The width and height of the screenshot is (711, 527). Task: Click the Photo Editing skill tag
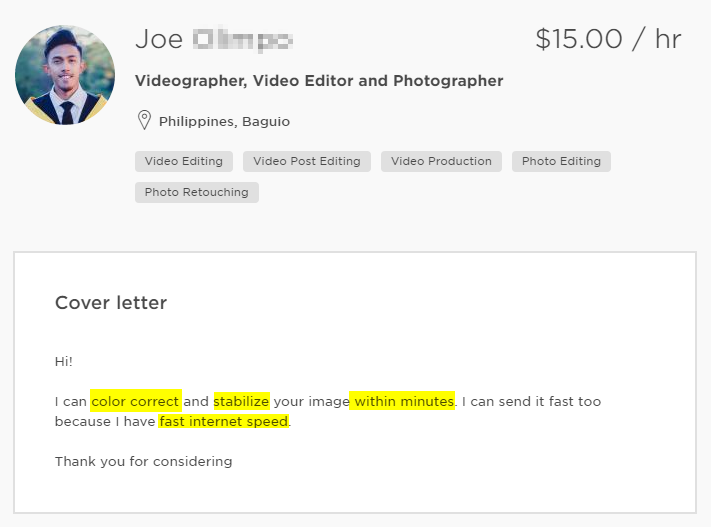click(x=561, y=161)
